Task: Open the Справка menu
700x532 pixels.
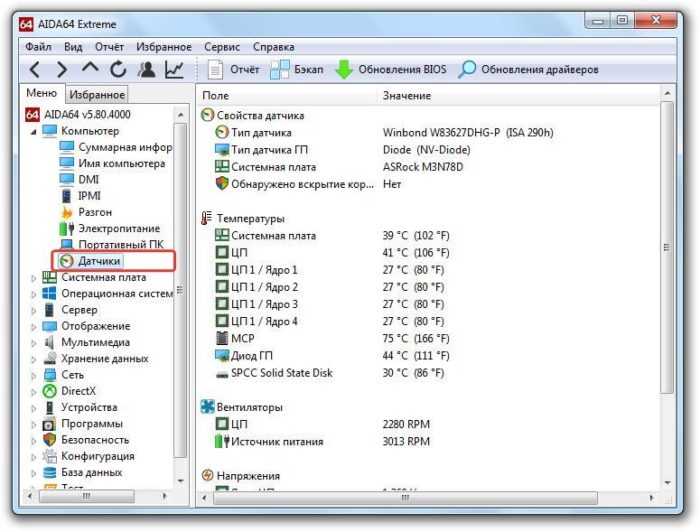Action: pyautogui.click(x=274, y=47)
